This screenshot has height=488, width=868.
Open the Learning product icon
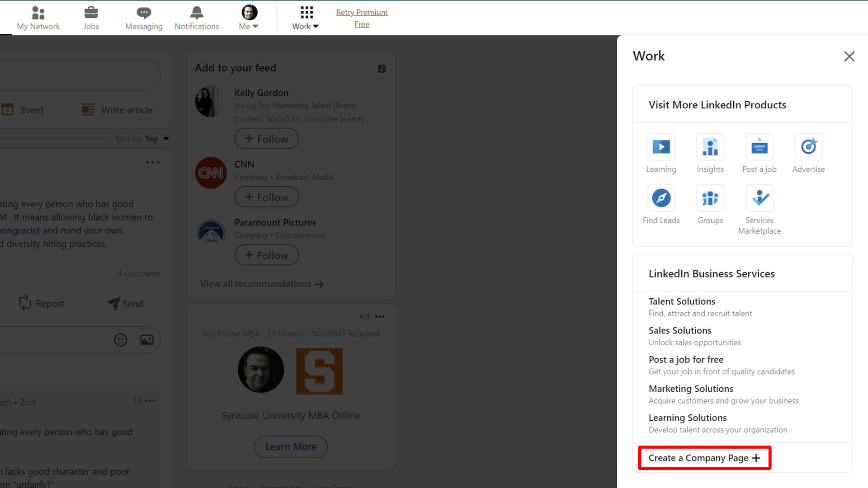(661, 147)
